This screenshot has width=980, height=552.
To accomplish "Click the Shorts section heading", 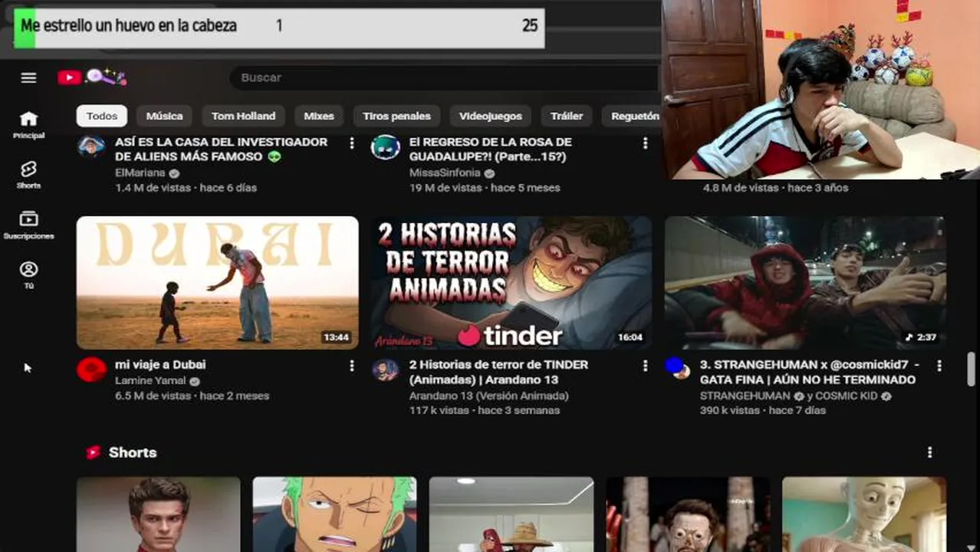I will tap(133, 452).
